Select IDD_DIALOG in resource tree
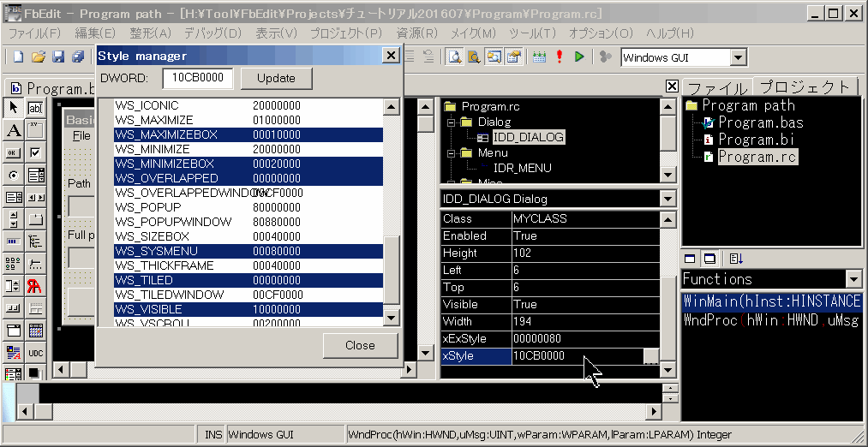The image size is (868, 447). 529,137
